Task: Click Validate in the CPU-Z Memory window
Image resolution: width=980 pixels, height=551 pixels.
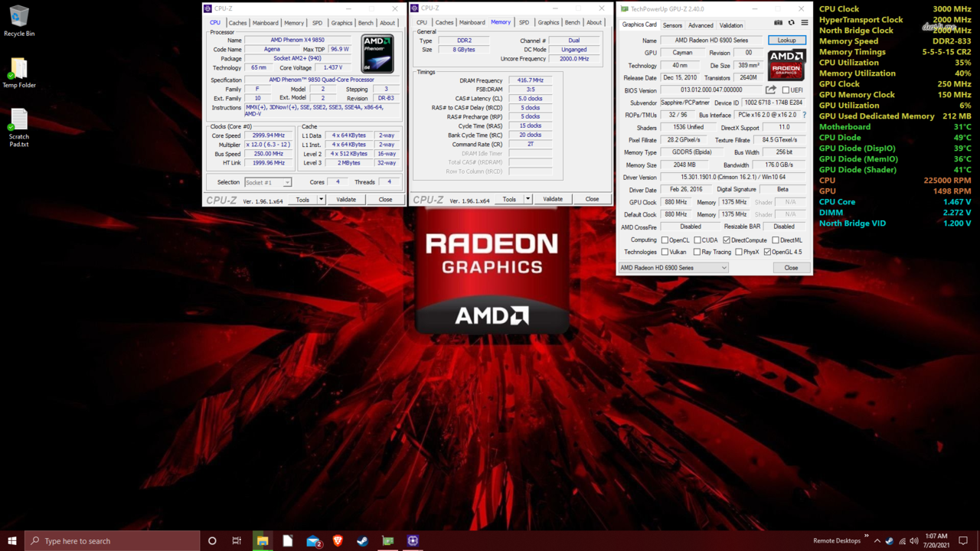Action: 552,199
